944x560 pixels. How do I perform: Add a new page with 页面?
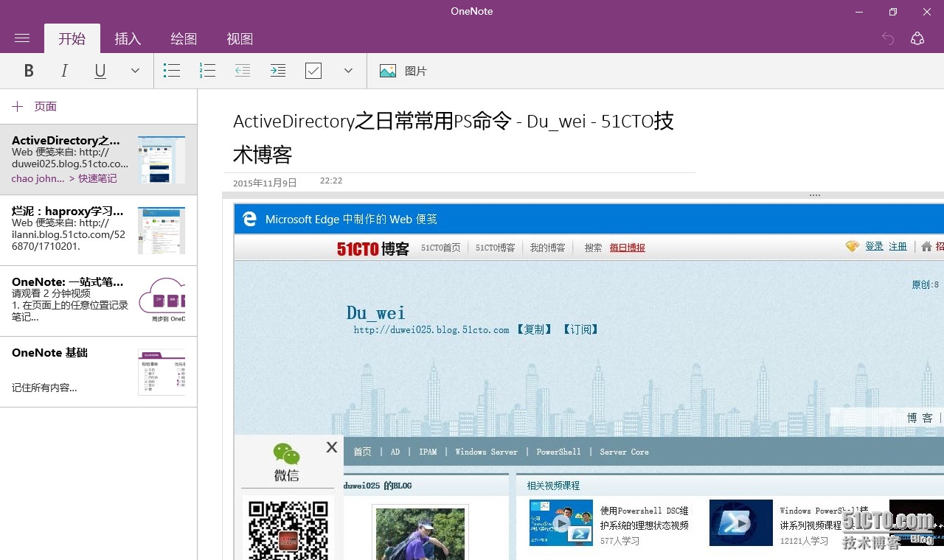pos(35,107)
